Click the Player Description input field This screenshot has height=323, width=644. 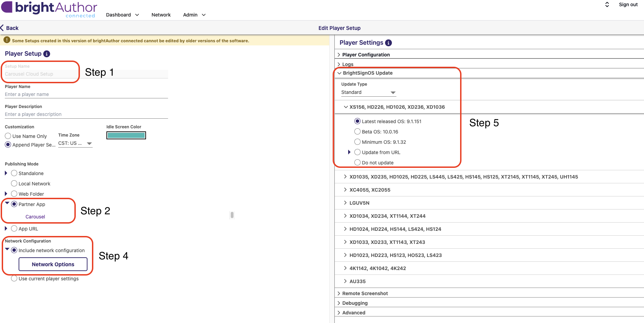pyautogui.click(x=86, y=114)
